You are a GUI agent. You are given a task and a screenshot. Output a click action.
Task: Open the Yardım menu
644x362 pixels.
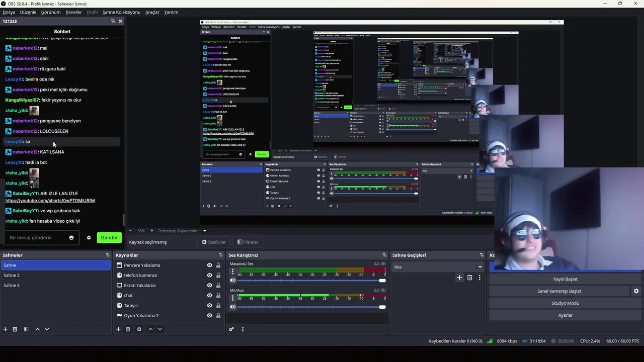pyautogui.click(x=171, y=12)
